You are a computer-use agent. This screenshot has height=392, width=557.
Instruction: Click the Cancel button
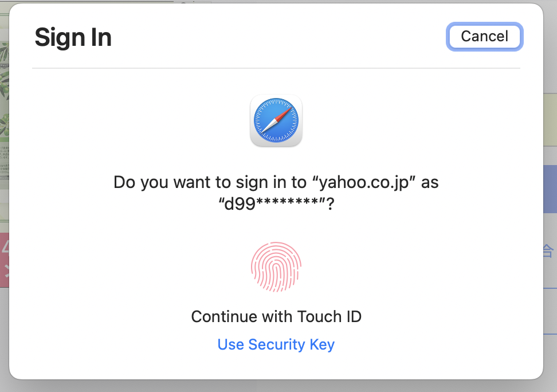tap(484, 37)
